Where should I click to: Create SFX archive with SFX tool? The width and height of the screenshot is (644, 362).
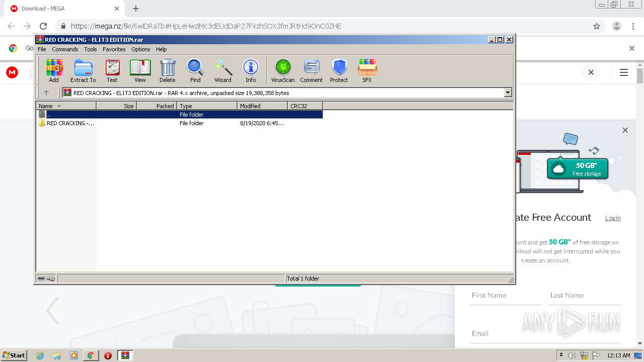coord(367,71)
